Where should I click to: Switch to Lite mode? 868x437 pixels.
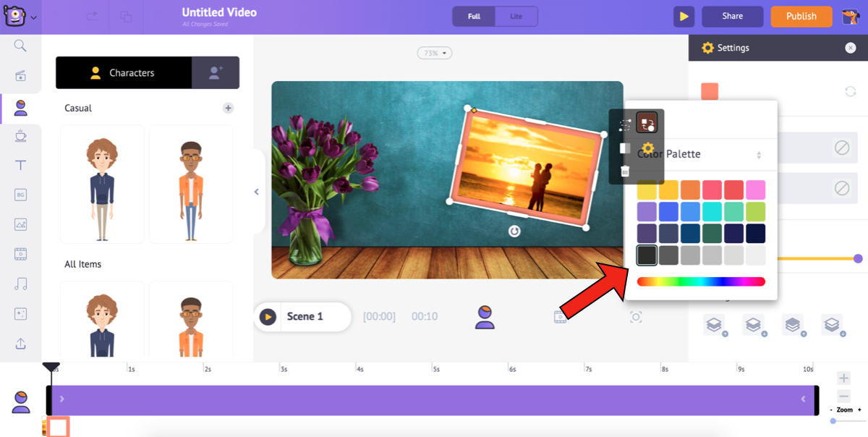pyautogui.click(x=516, y=17)
